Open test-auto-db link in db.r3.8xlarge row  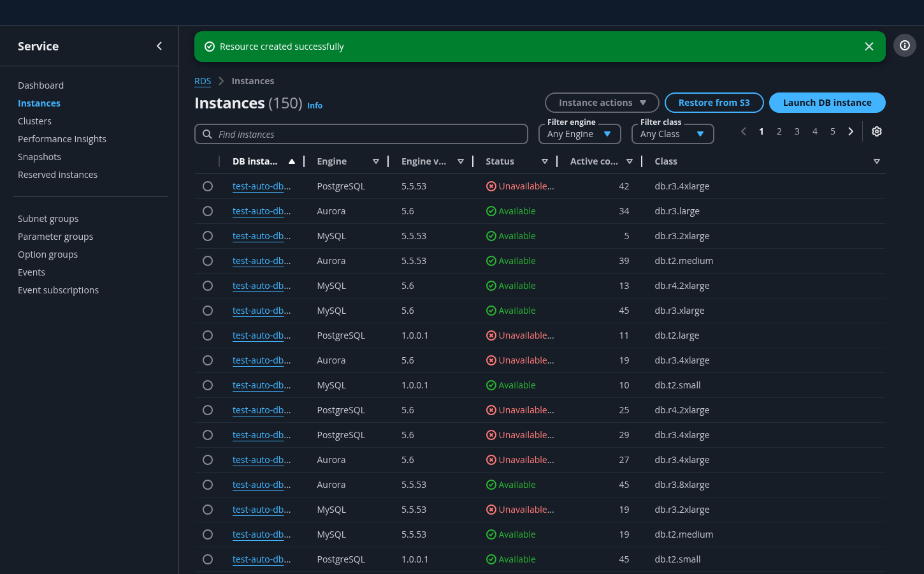click(x=261, y=485)
